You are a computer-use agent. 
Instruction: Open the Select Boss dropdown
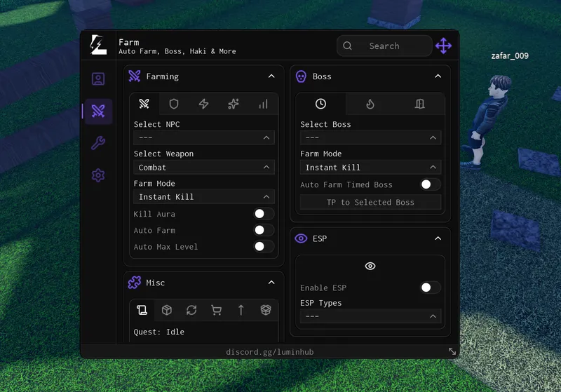click(x=370, y=137)
